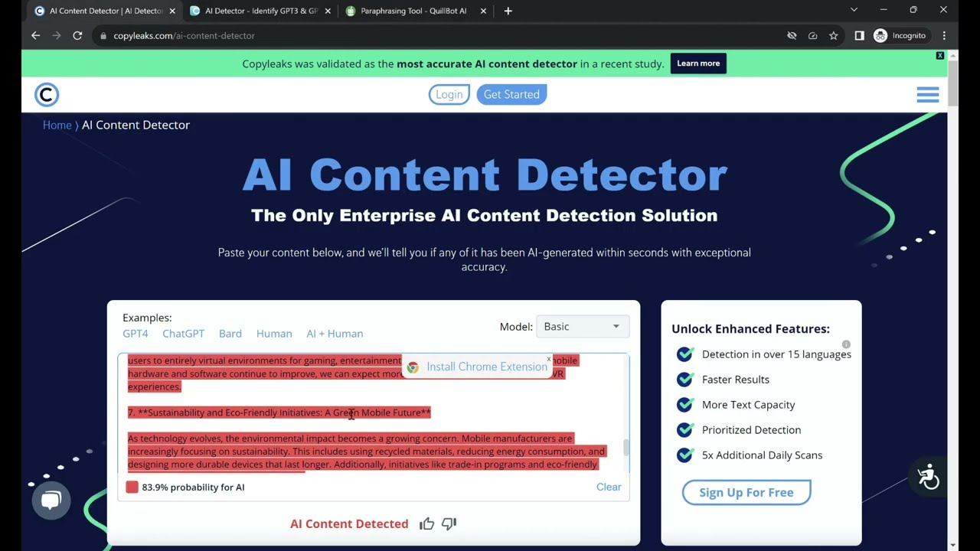
Task: Click the Faster Results checkmark icon
Action: pos(685,379)
